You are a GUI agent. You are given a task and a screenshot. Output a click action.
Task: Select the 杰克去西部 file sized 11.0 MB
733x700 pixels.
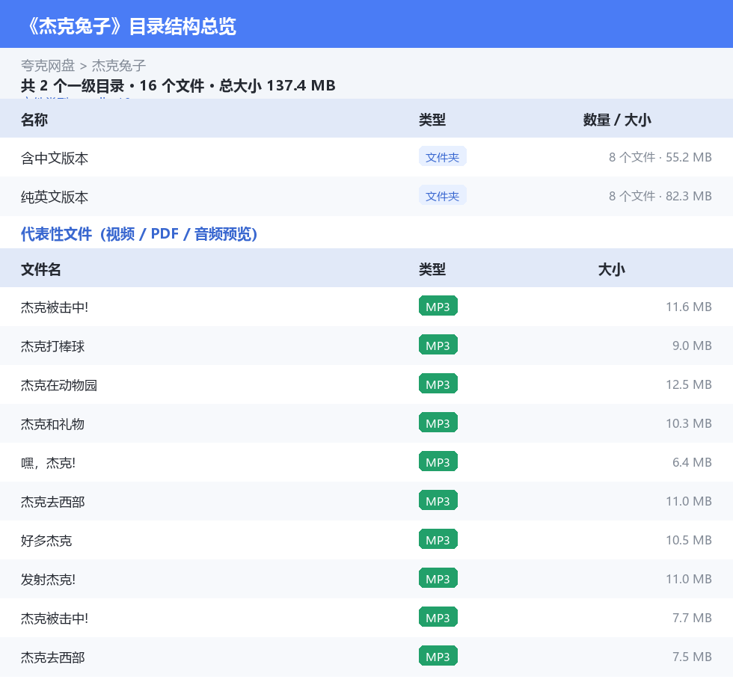(53, 501)
